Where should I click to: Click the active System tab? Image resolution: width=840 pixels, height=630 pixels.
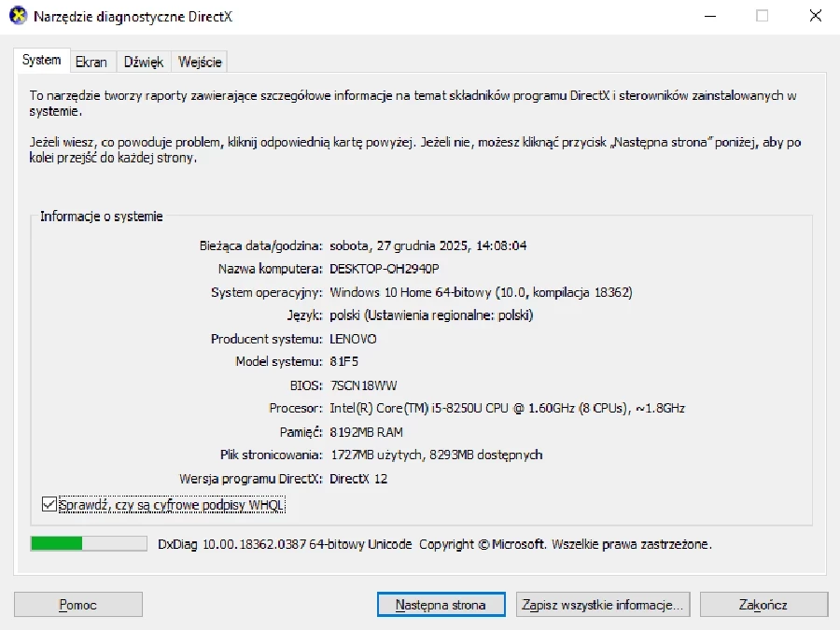click(41, 59)
